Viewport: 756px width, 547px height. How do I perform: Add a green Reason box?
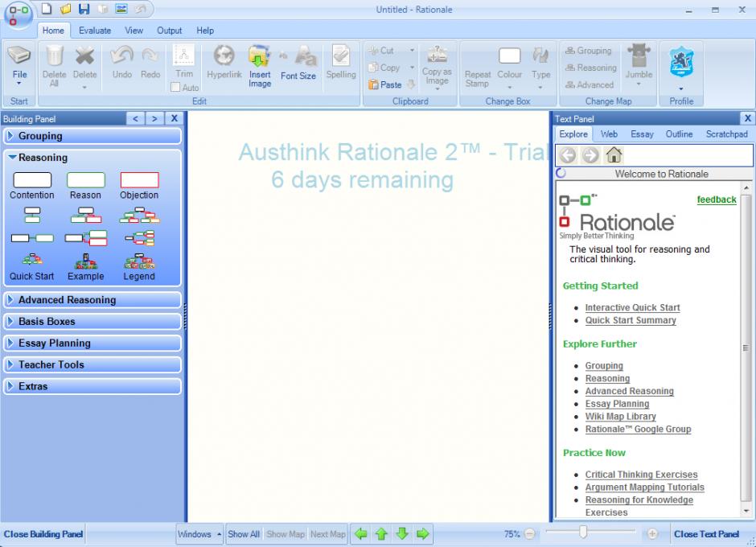[85, 186]
